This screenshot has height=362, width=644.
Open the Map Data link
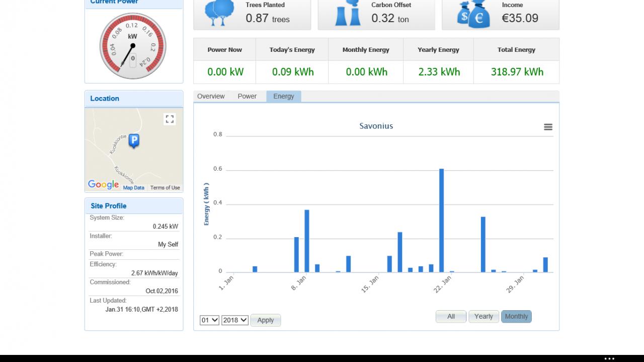(x=134, y=188)
